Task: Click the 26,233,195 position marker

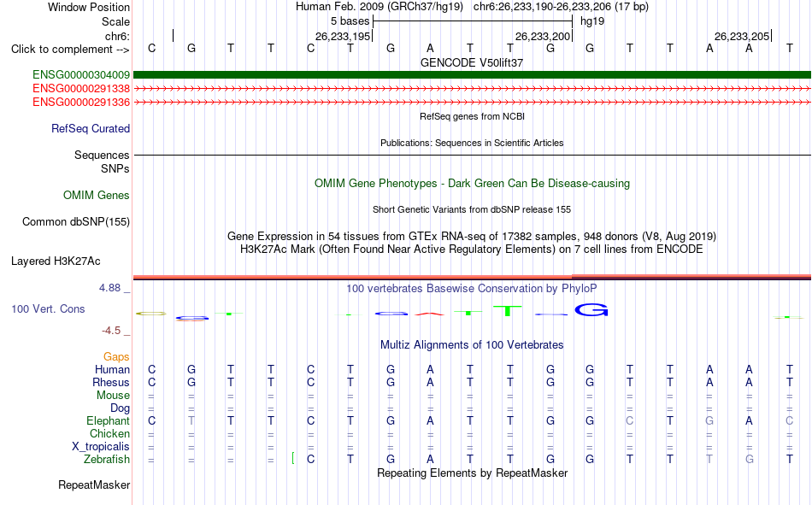Action: point(344,36)
